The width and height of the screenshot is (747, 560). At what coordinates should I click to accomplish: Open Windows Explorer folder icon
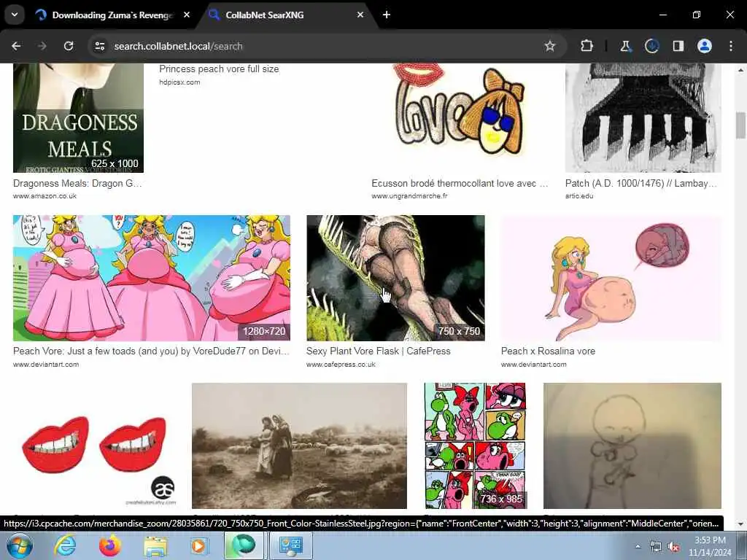point(155,545)
